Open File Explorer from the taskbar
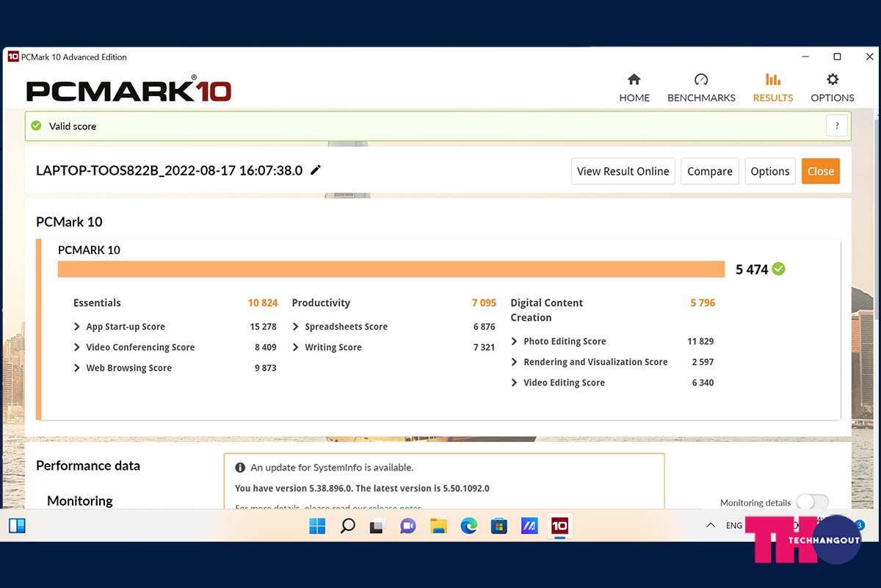This screenshot has height=588, width=881. 438,526
